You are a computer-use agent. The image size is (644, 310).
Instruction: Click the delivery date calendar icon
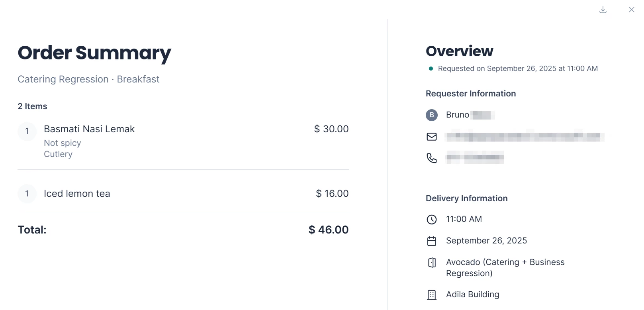click(432, 241)
